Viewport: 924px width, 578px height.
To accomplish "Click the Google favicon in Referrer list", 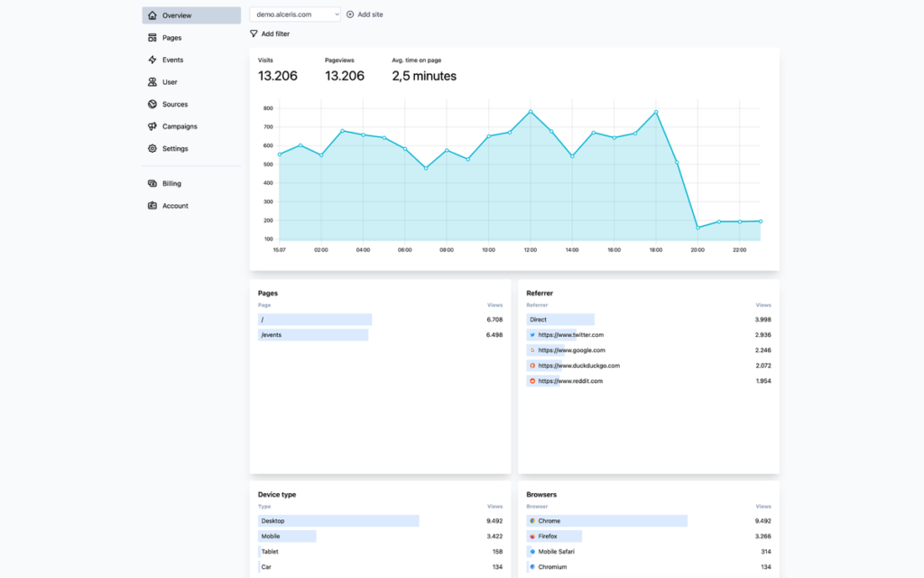I will coord(532,350).
